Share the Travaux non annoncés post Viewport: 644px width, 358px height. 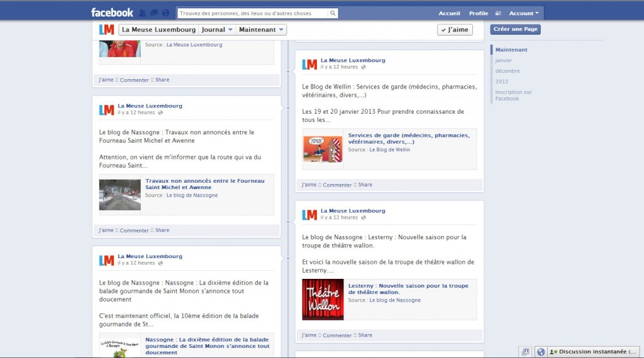(162, 230)
